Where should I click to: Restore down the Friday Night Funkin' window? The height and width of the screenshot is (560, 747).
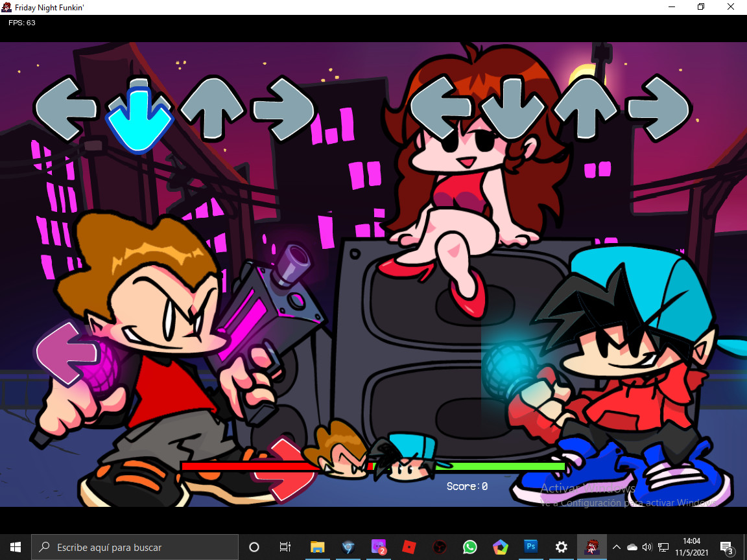tap(701, 7)
